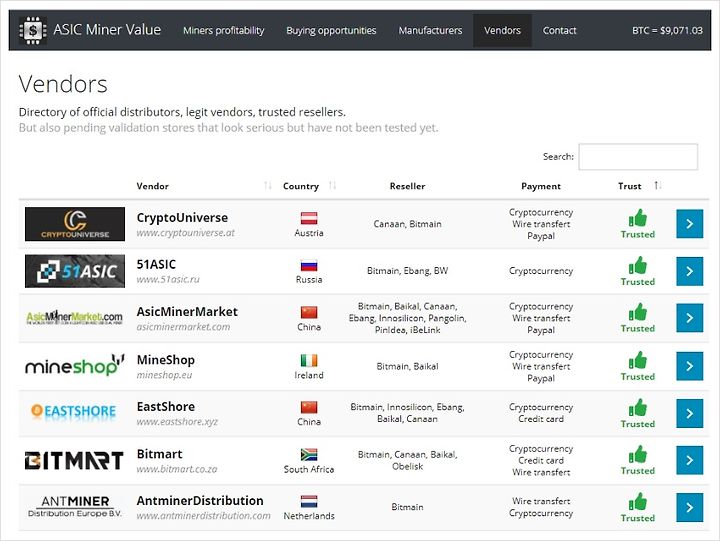Click 51ASIC Trusted thumbs-up icon
The image size is (720, 541).
click(x=638, y=265)
